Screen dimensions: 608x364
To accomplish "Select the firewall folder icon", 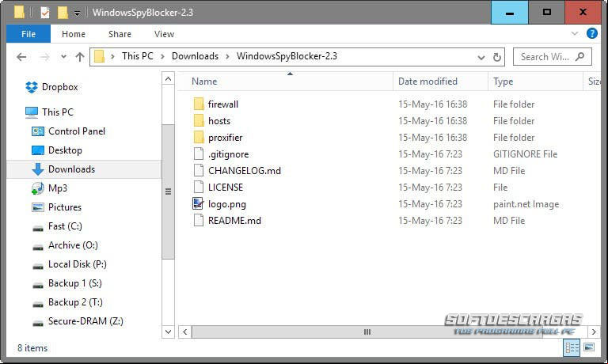I will point(199,104).
